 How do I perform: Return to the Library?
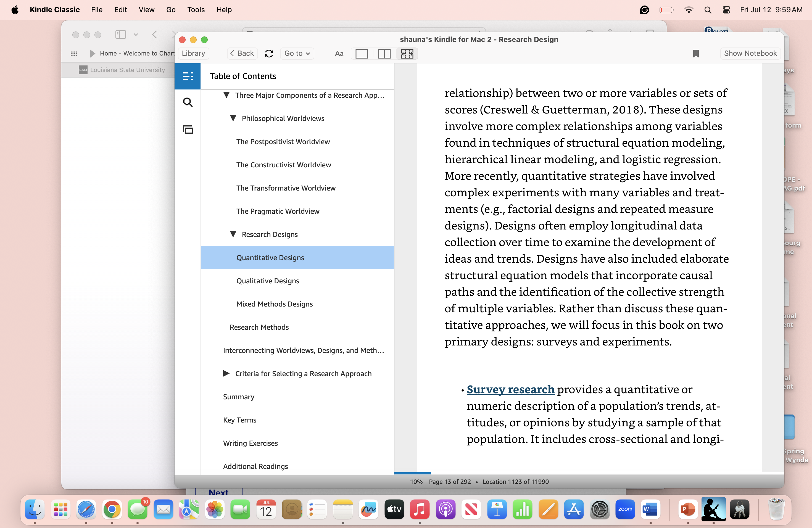tap(193, 54)
